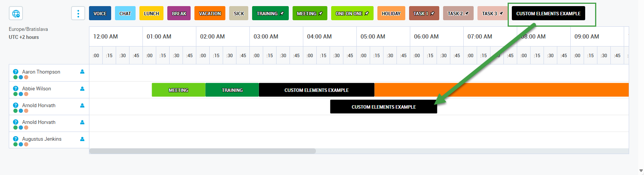Choose the orange VACATION activity chip
This screenshot has width=644, height=175.
click(210, 13)
